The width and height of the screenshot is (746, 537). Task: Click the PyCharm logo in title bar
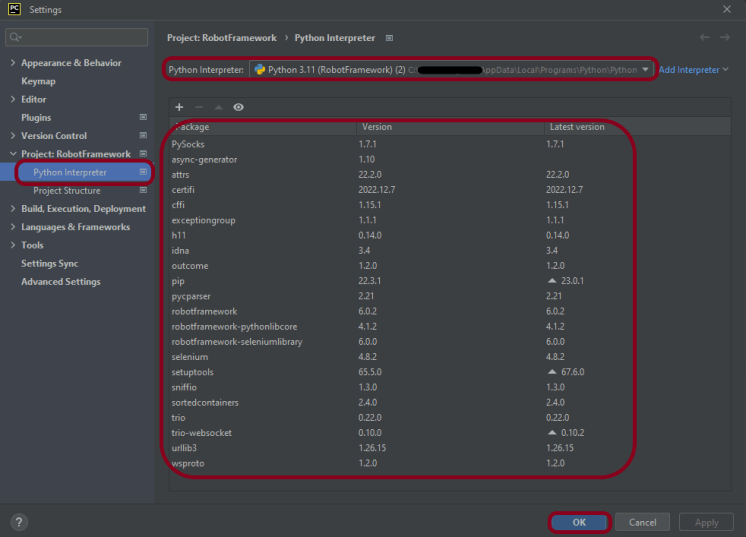(x=12, y=9)
